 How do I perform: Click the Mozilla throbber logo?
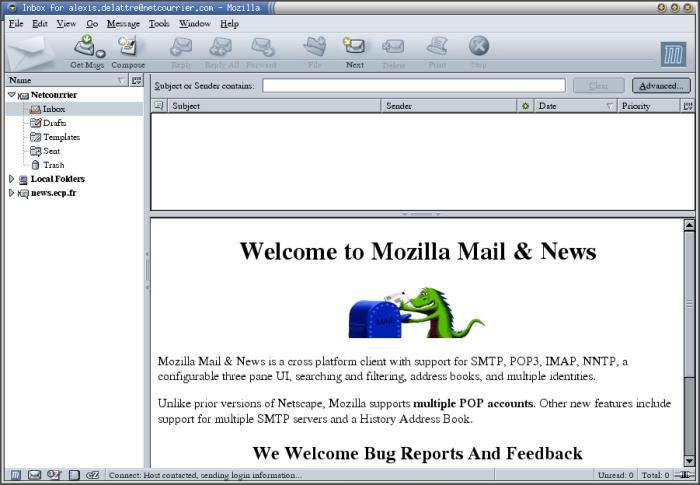tap(673, 54)
